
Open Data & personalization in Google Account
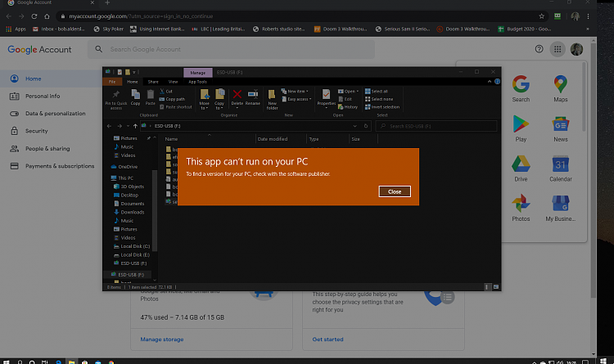[x=55, y=114]
